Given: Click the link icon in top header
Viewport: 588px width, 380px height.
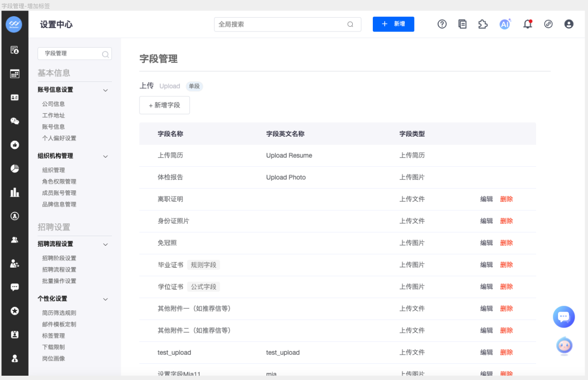Looking at the screenshot, I should 548,24.
